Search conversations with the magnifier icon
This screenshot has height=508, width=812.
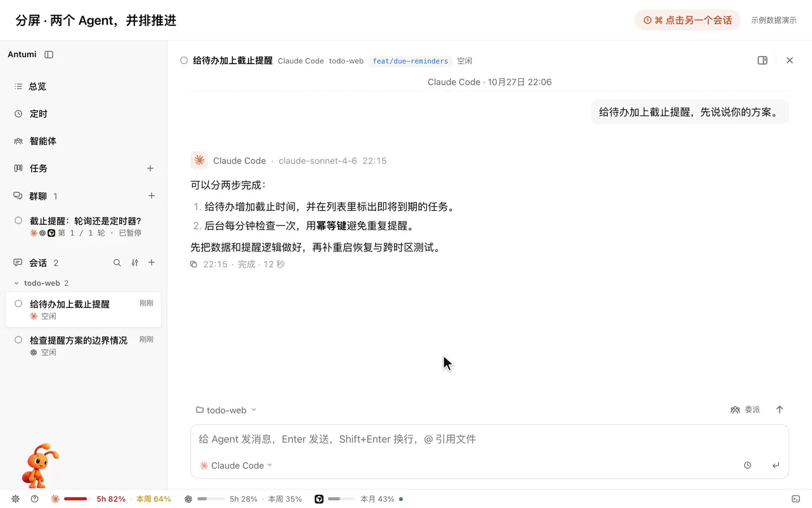(117, 263)
